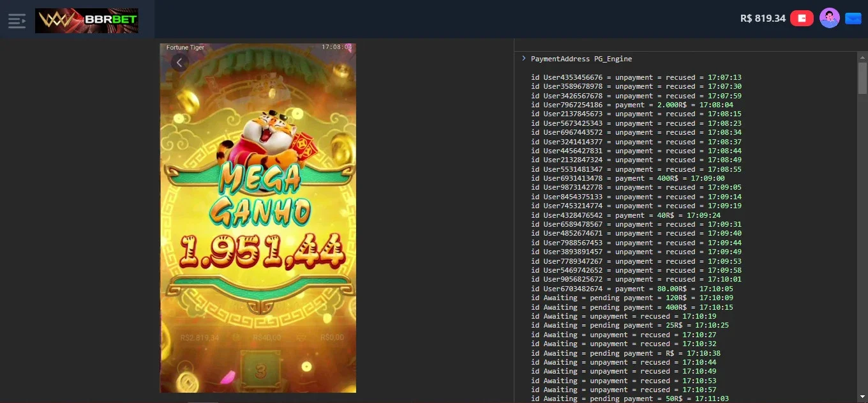The width and height of the screenshot is (868, 403).
Task: Open the blue mail messages icon
Action: [x=853, y=19]
